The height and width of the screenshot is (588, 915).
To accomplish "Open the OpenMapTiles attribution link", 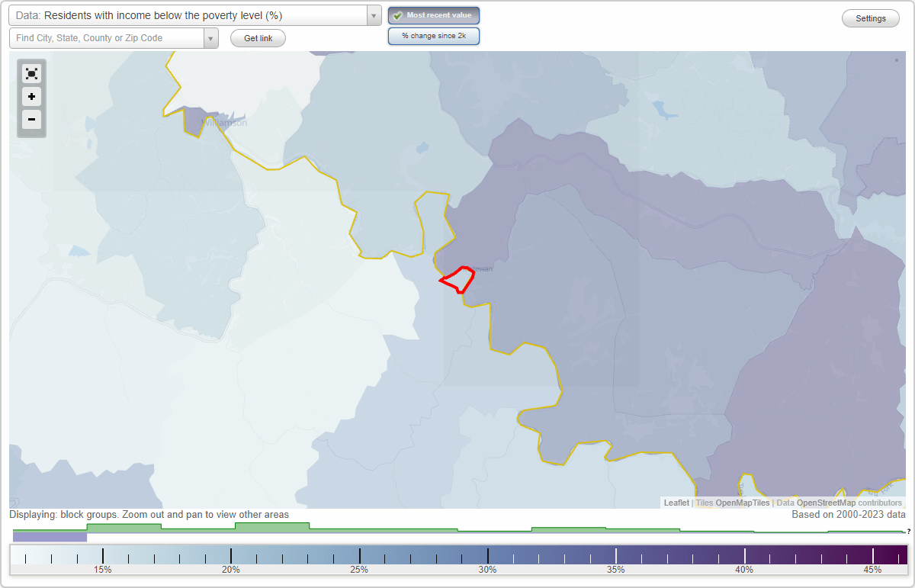I will (x=743, y=503).
